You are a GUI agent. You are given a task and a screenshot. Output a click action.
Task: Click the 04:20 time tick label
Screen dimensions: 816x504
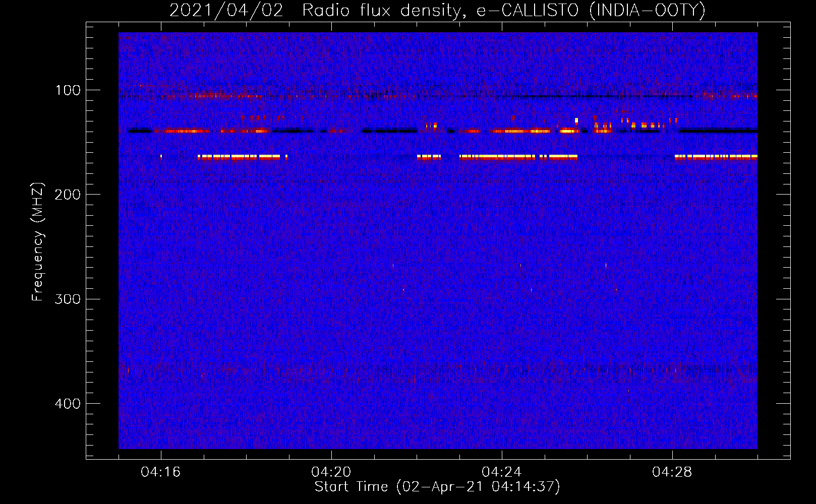(x=331, y=472)
